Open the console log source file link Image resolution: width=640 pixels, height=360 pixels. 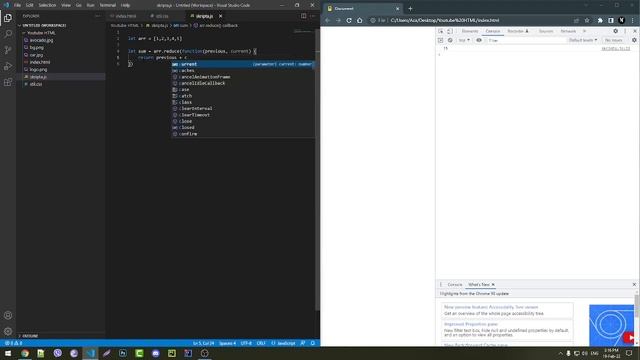pyautogui.click(x=616, y=49)
